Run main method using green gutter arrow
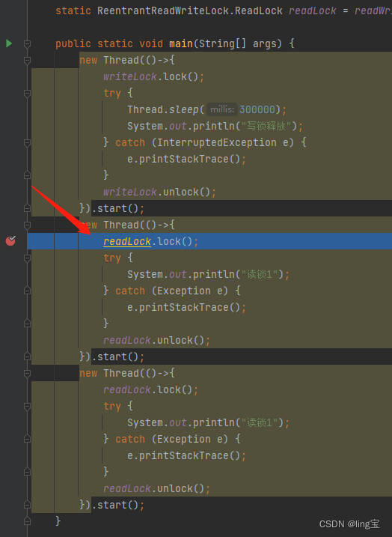Viewport: 392px width, 537px height. [x=9, y=43]
